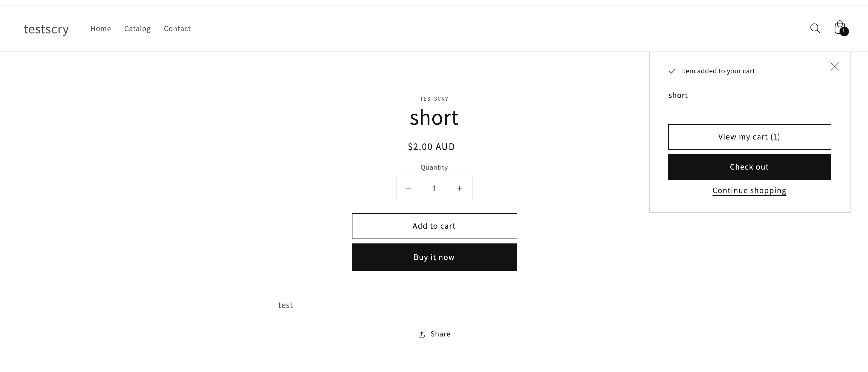Decrease quantity with the minus icon
The height and width of the screenshot is (372, 868).
pos(409,188)
